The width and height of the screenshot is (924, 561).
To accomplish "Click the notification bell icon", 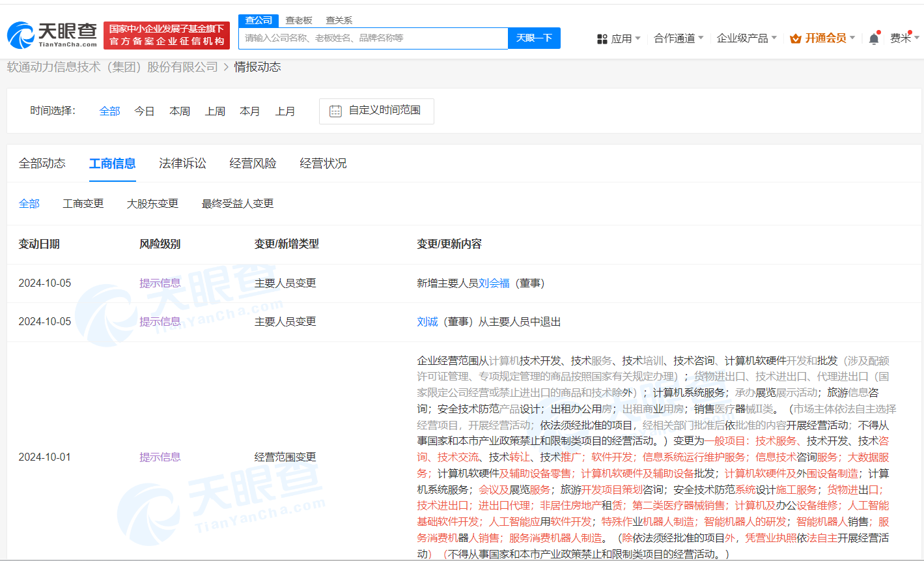I will 874,38.
